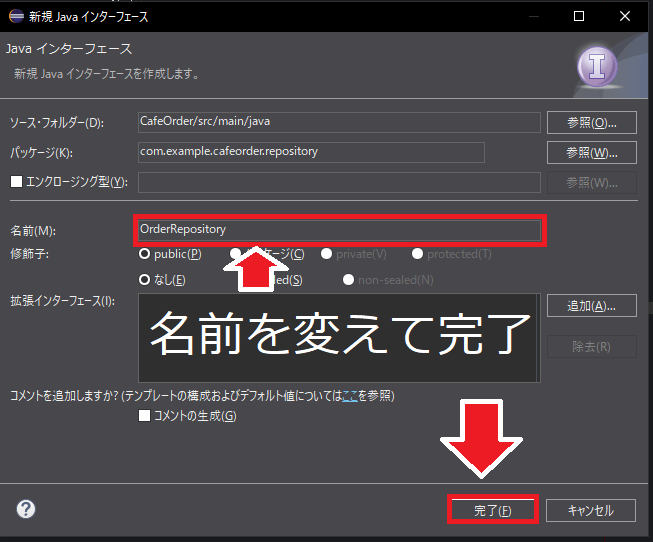653x542 pixels.
Task: Select the なし radio button
Action: tap(145, 280)
